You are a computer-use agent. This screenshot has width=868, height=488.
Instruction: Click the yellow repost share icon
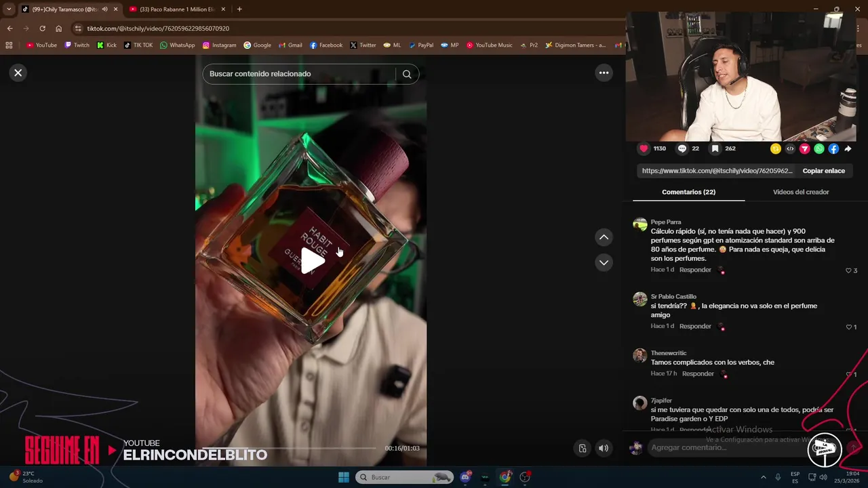click(776, 148)
